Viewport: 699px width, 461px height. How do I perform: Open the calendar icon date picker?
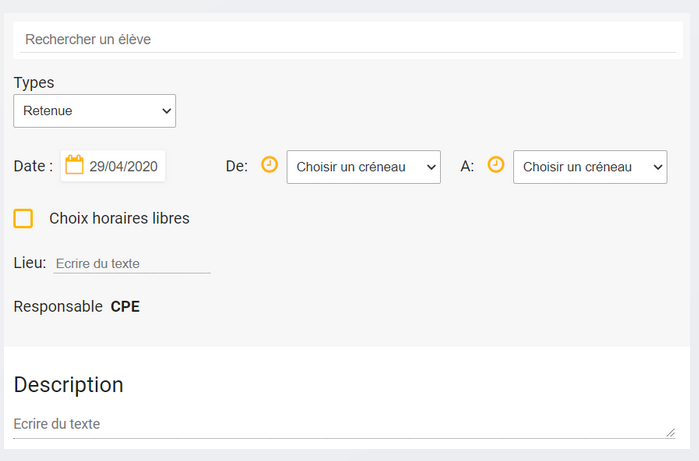click(74, 166)
